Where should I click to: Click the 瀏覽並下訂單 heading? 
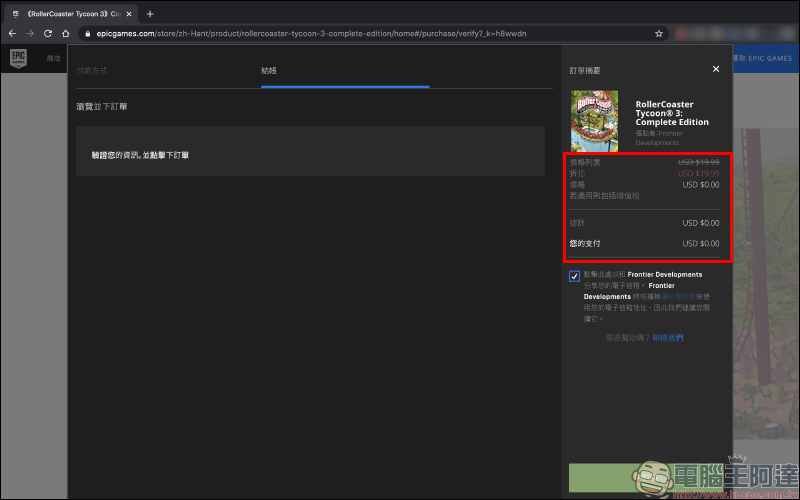coord(102,107)
